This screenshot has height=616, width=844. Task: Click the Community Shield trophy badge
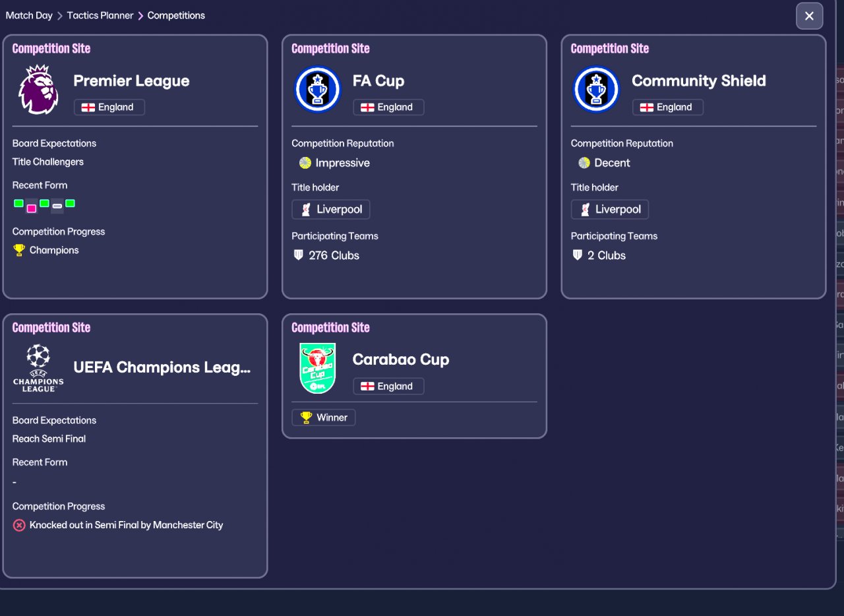(x=596, y=90)
